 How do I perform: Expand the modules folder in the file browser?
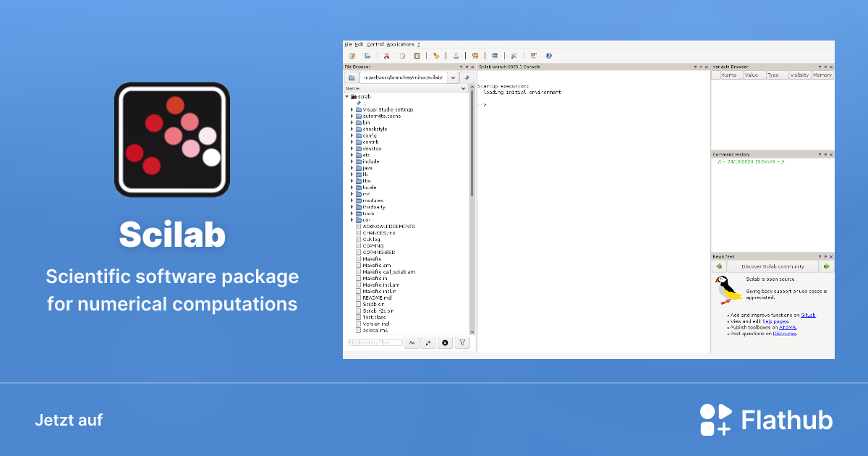click(x=352, y=200)
